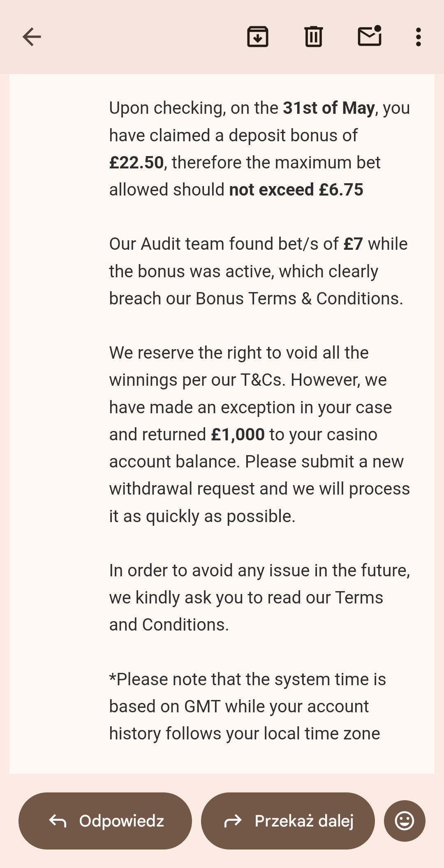This screenshot has height=868, width=444.
Task: Archive this email with the archive icon
Action: pyautogui.click(x=258, y=37)
